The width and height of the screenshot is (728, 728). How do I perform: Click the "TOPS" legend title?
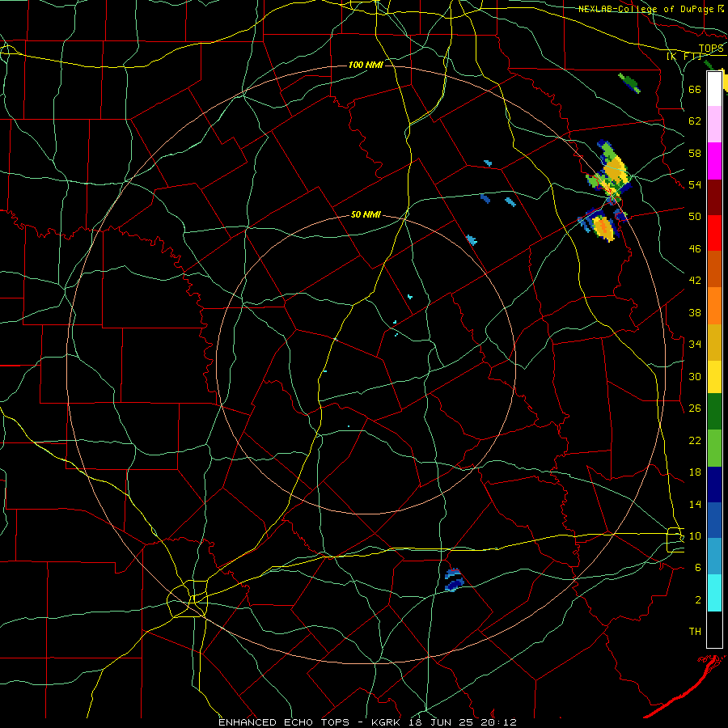711,49
